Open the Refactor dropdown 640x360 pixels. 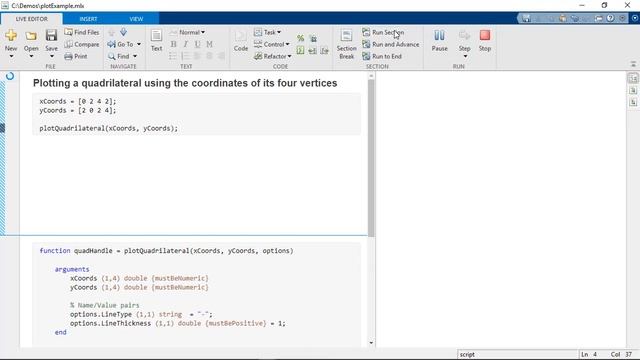click(273, 56)
